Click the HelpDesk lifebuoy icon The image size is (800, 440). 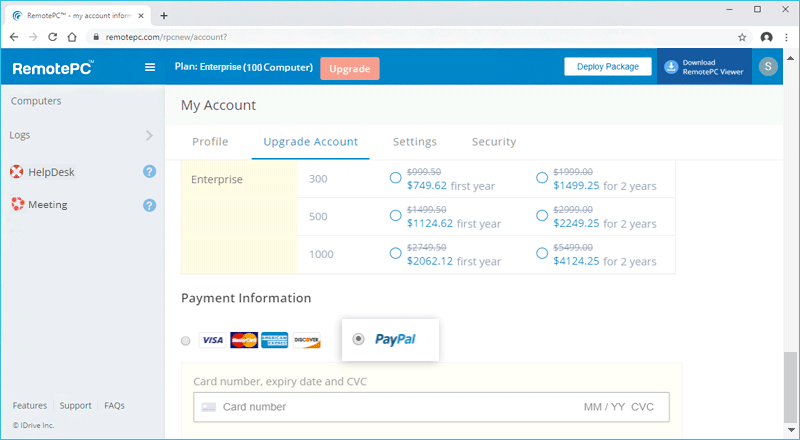(17, 172)
